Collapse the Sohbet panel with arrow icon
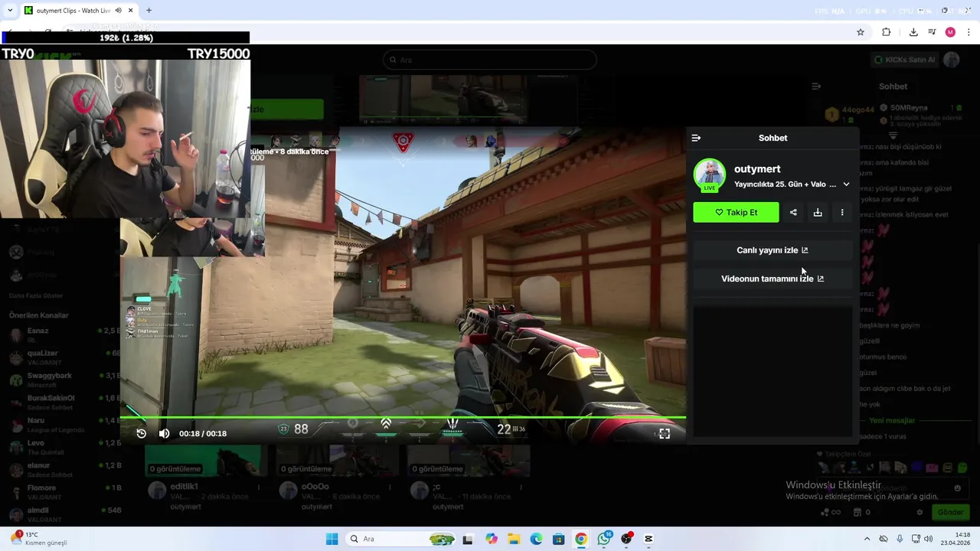This screenshot has height=551, width=980. [696, 138]
